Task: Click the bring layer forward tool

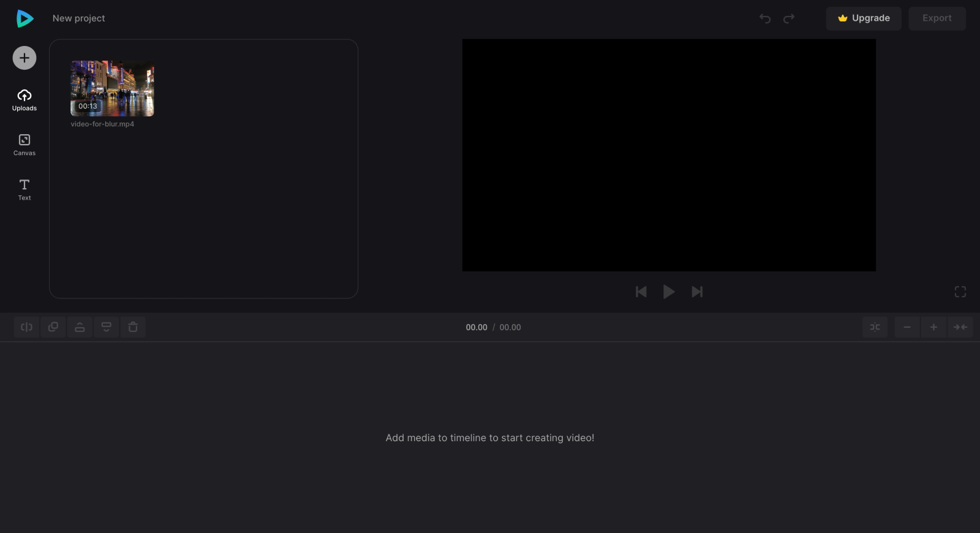Action: pyautogui.click(x=80, y=327)
